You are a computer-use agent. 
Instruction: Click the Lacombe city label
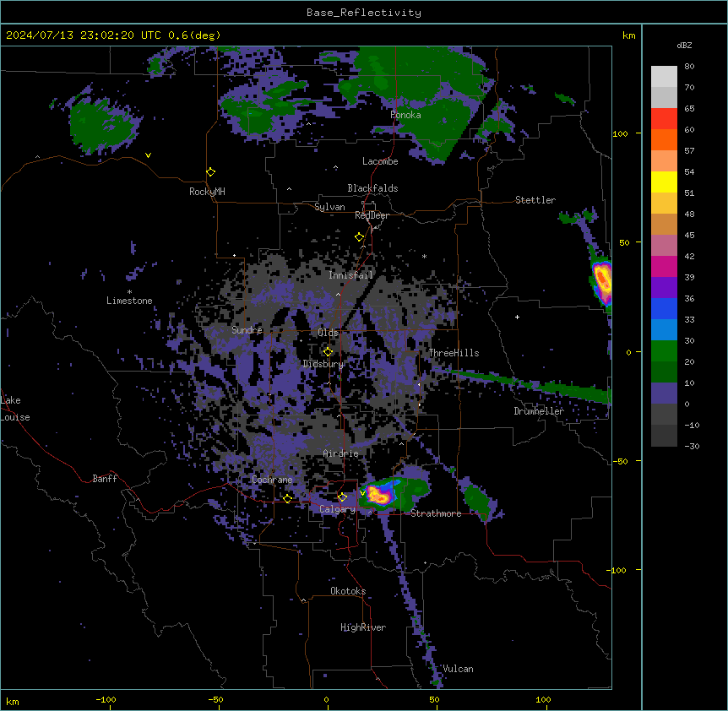point(380,161)
